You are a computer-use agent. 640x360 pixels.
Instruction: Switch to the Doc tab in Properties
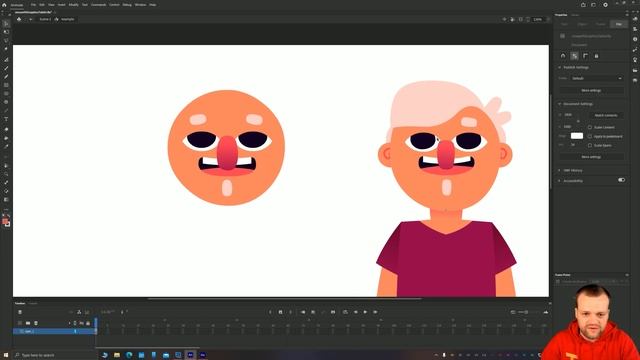pos(619,24)
